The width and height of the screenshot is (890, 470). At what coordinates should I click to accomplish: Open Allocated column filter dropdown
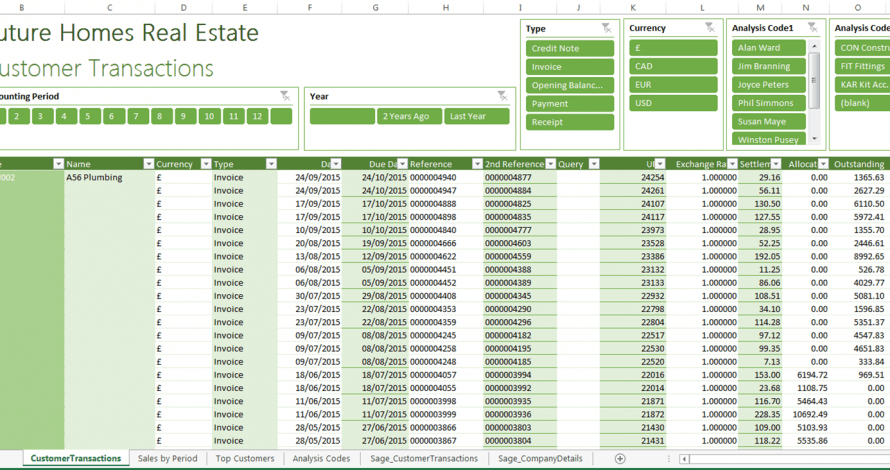click(824, 164)
